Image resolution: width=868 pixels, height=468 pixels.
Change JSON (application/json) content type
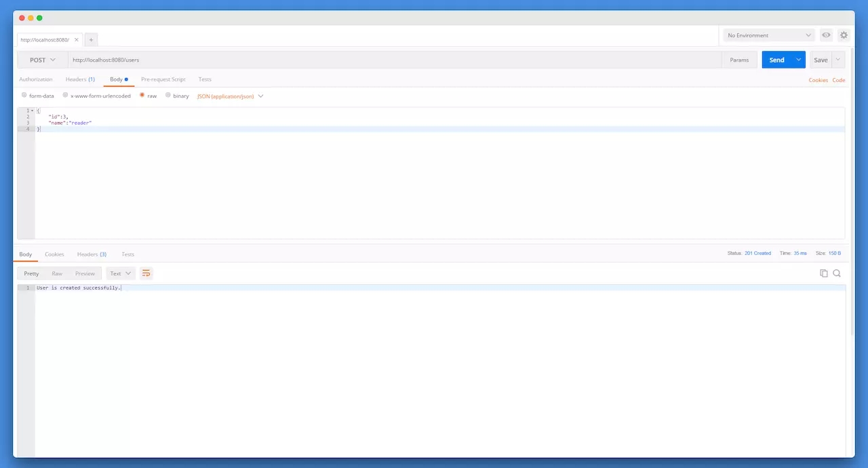pyautogui.click(x=230, y=96)
